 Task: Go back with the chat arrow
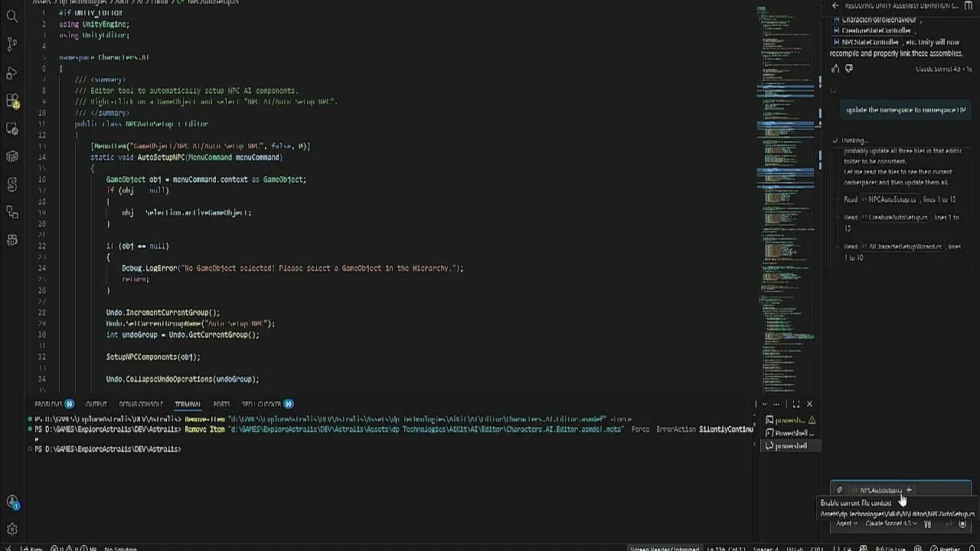coord(835,5)
